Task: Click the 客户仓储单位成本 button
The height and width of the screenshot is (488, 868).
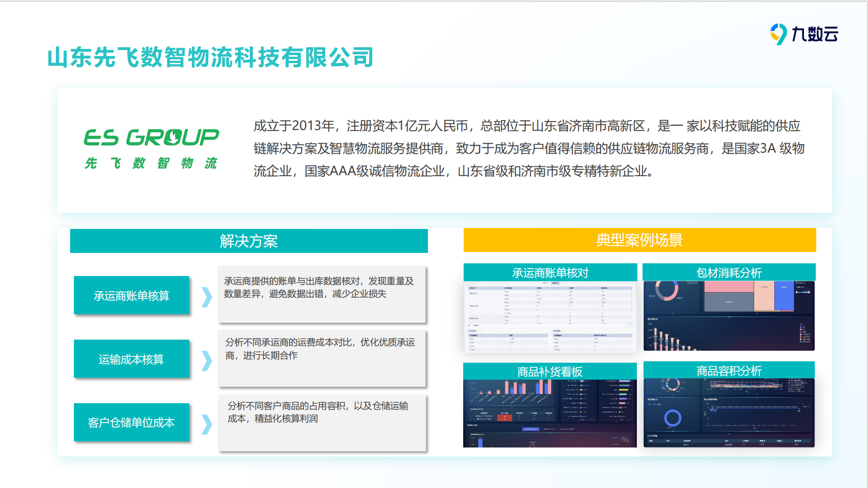Action: pyautogui.click(x=131, y=423)
